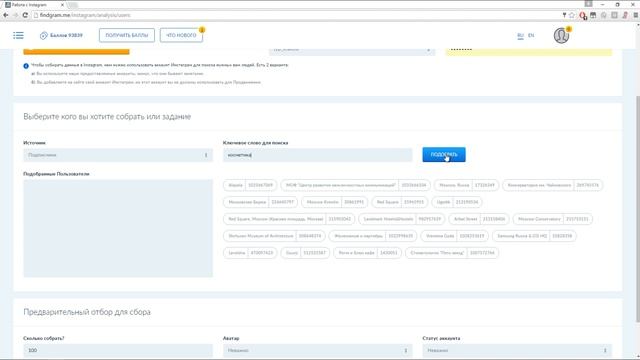Click the Сколько собрать input field

[x=118, y=350]
